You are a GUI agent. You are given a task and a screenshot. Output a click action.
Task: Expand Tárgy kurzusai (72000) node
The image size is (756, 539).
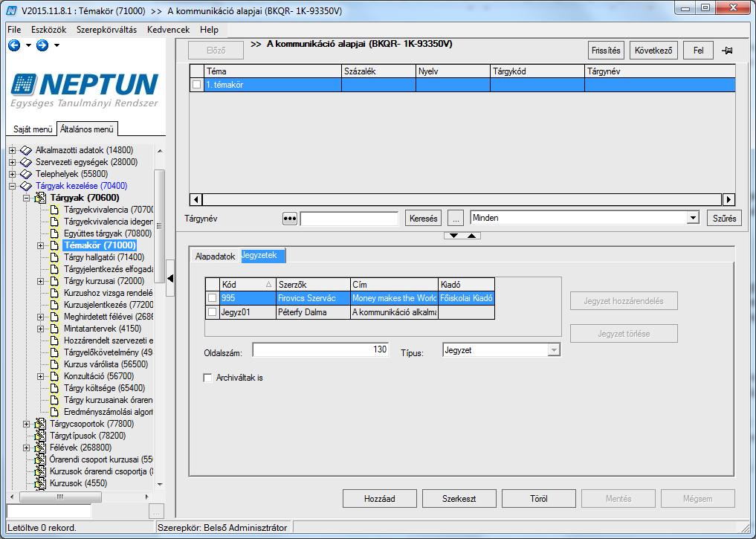(40, 282)
